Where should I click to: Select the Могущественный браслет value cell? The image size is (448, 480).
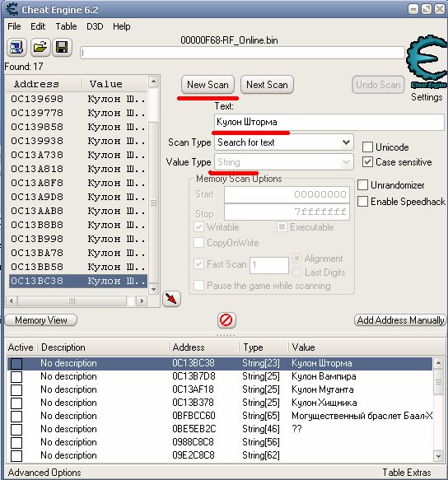coord(362,416)
